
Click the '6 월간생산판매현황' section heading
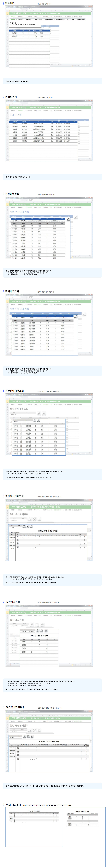pyautogui.click(x=13, y=496)
